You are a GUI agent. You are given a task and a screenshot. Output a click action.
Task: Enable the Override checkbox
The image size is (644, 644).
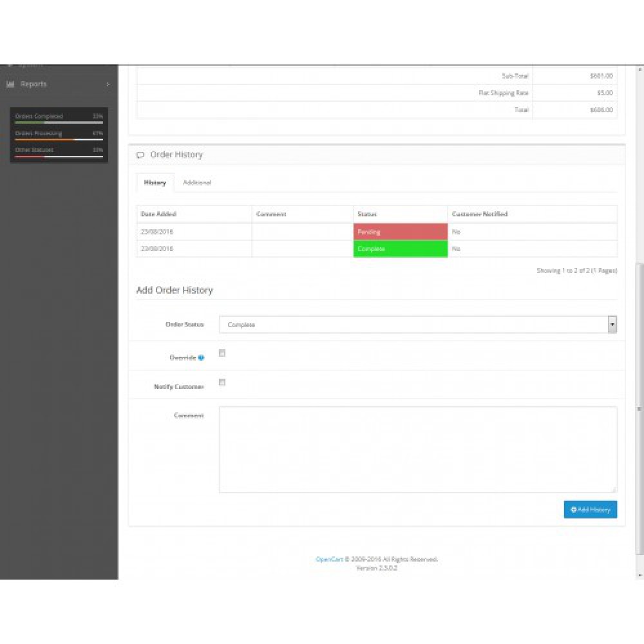click(222, 353)
